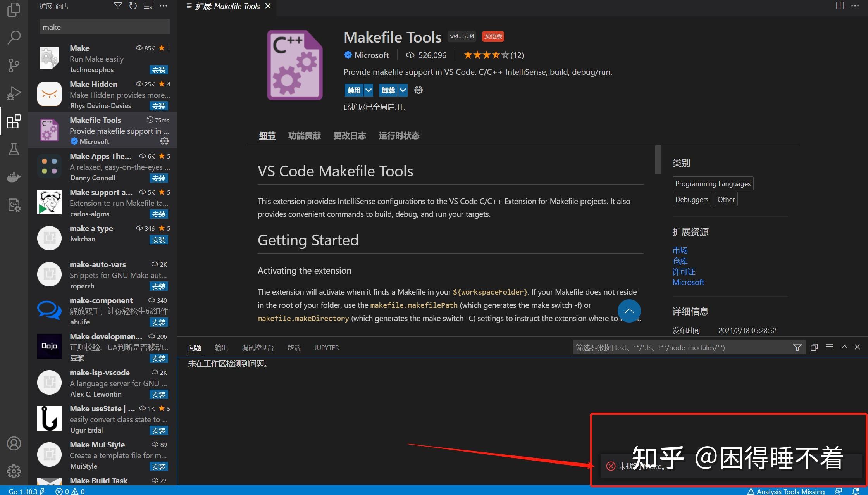This screenshot has height=495, width=868.
Task: Install the Make Hidden extension
Action: click(159, 106)
